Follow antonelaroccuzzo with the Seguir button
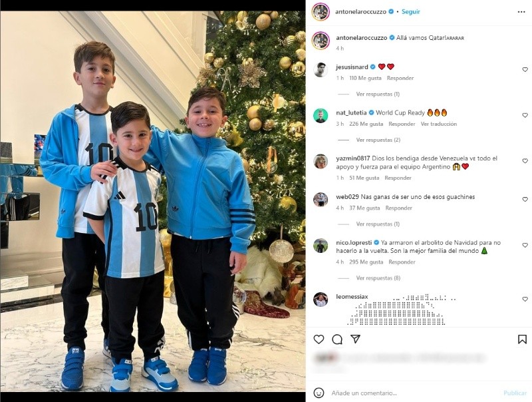Image resolution: width=532 pixels, height=402 pixels. [x=410, y=11]
